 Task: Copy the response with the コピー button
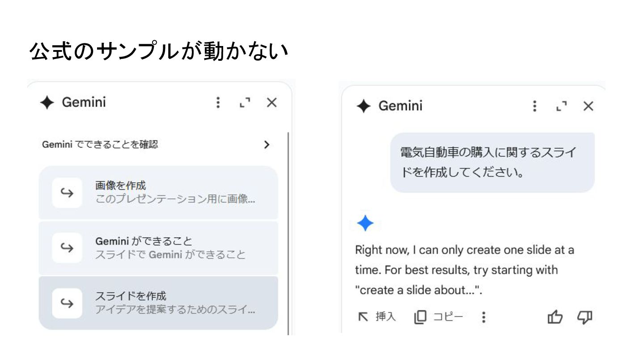439,317
